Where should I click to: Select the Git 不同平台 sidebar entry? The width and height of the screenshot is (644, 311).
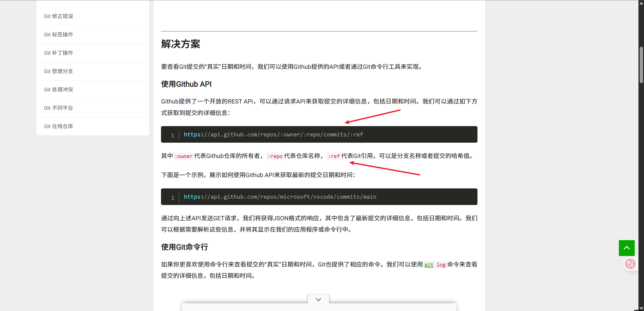[x=58, y=108]
